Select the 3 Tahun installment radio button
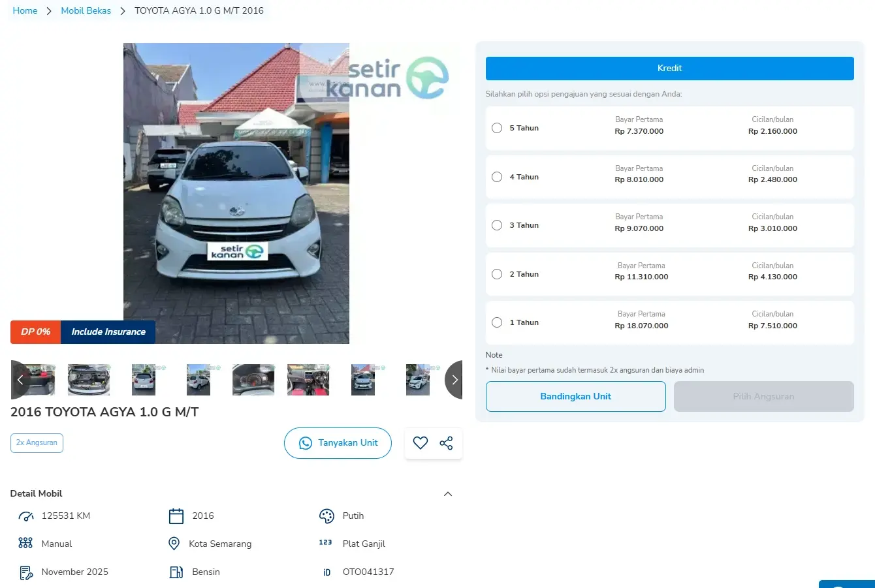 pos(497,225)
